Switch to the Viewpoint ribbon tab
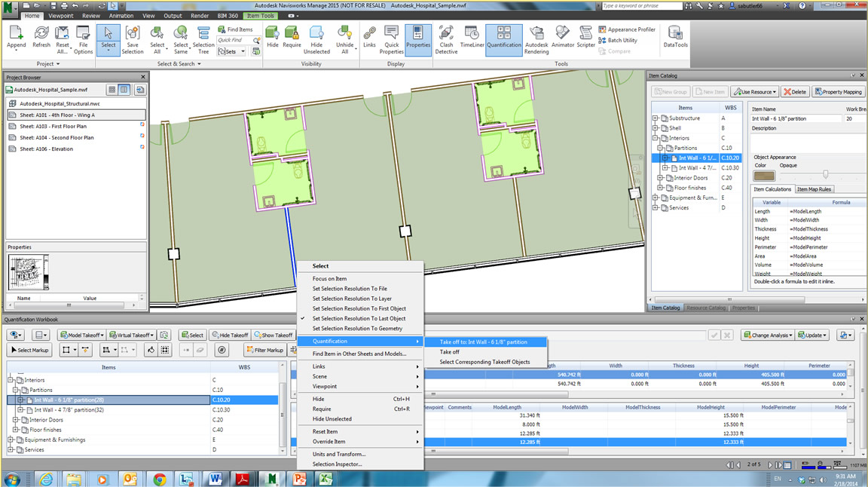868x487 pixels. [61, 16]
